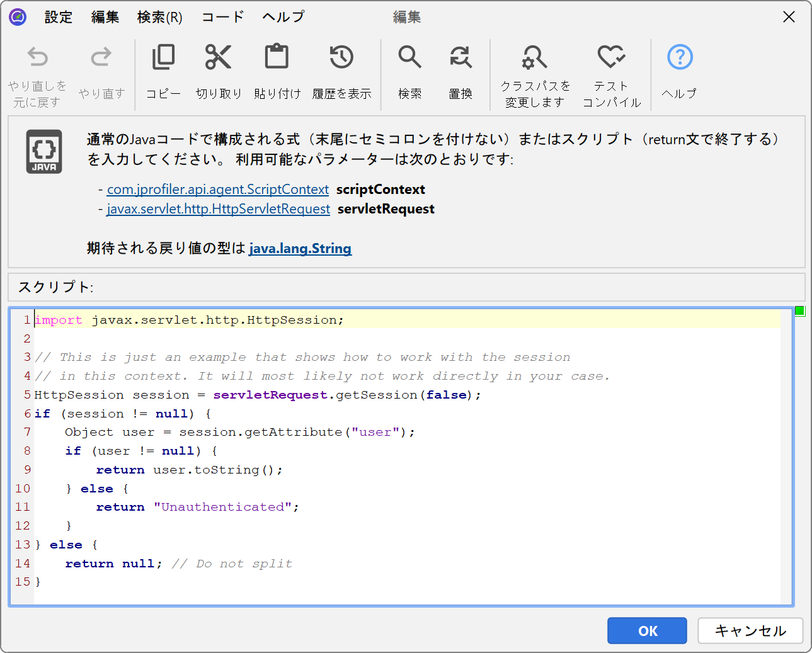Follow the com.jprofiler.api.agent.ScriptContext link
Viewport: 812px width, 653px height.
[x=218, y=190]
